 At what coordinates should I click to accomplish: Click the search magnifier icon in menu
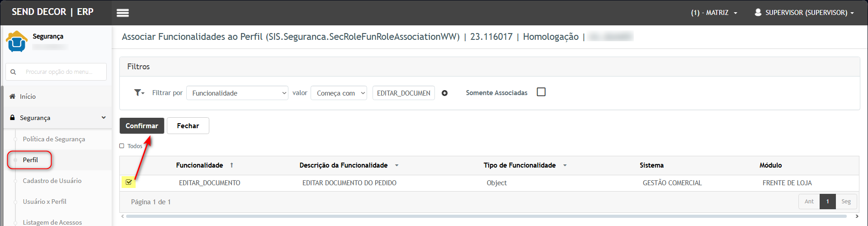[13, 72]
